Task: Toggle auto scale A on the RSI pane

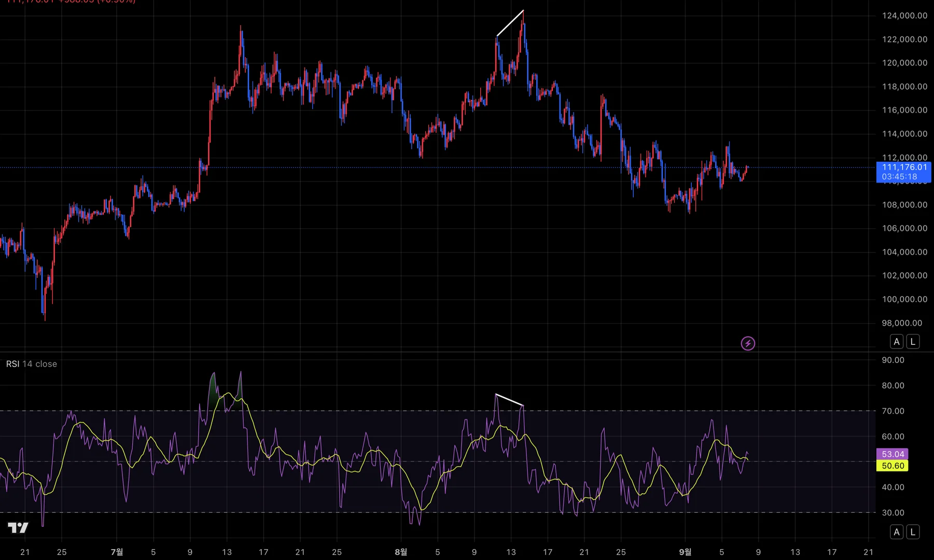Action: coord(897,532)
